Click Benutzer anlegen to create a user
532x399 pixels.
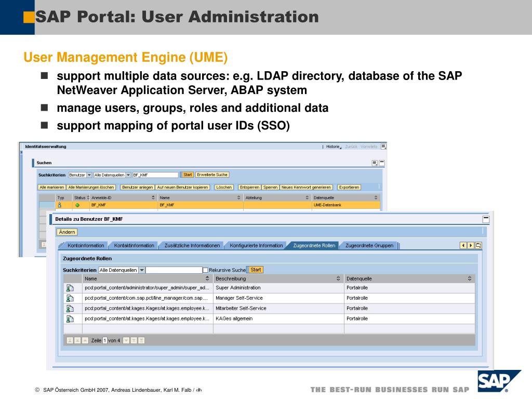(137, 187)
